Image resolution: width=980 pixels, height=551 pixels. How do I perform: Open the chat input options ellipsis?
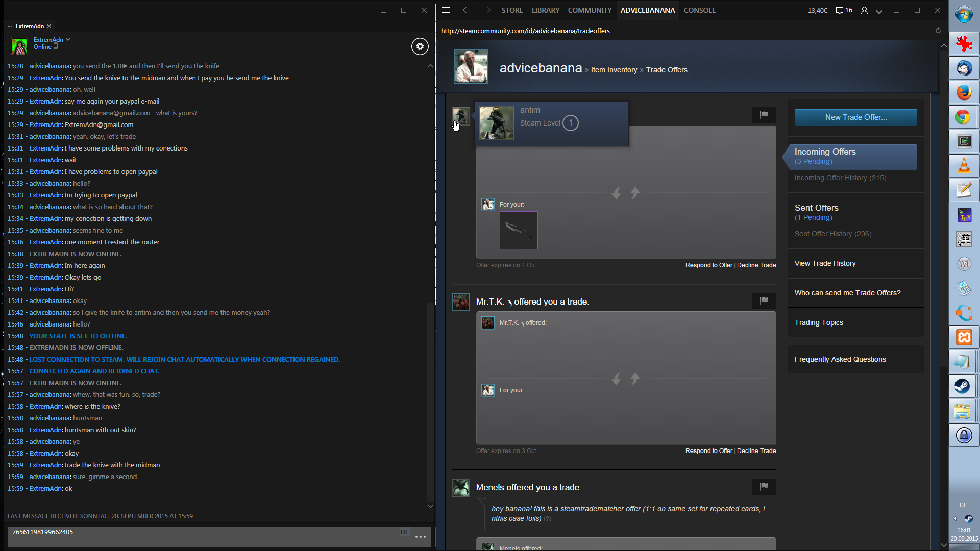click(421, 537)
